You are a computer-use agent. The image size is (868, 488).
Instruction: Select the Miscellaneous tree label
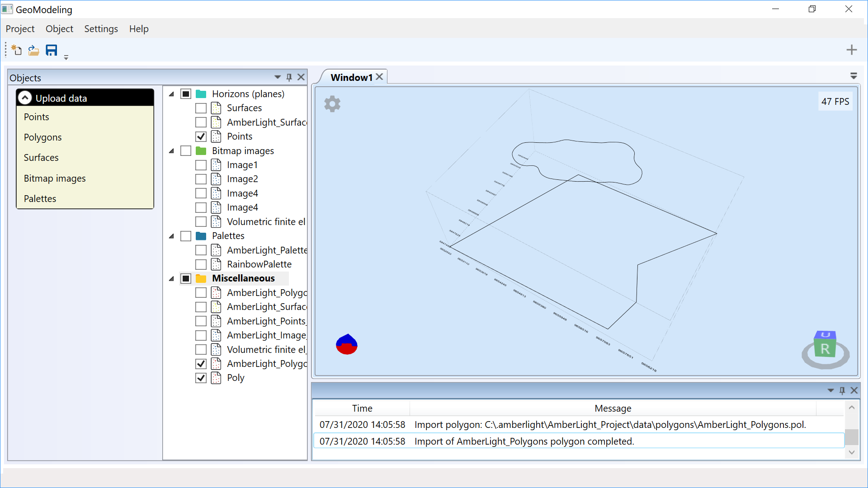(243, 278)
